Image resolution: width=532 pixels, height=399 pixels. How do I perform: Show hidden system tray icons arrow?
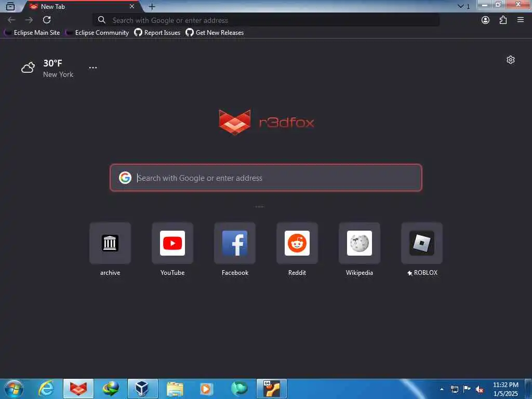442,389
